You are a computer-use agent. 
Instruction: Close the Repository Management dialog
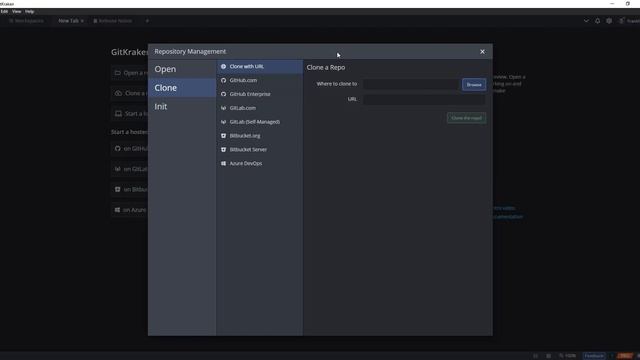(x=482, y=52)
